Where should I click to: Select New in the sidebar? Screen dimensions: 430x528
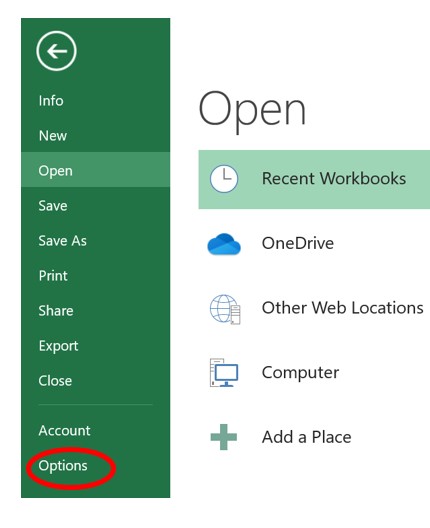[x=95, y=136]
